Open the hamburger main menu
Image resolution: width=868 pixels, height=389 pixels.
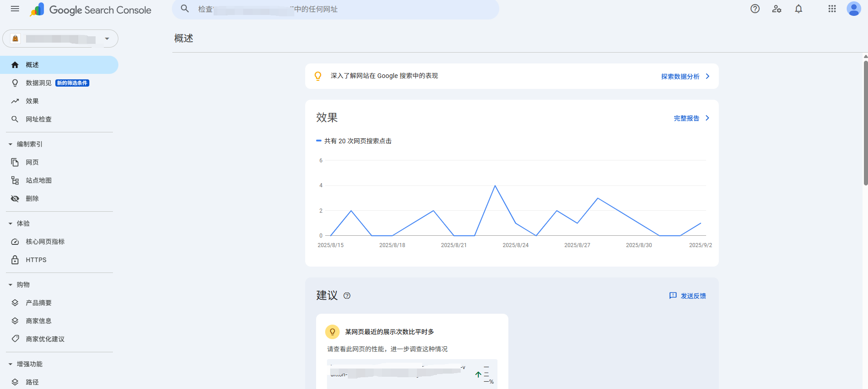point(15,9)
